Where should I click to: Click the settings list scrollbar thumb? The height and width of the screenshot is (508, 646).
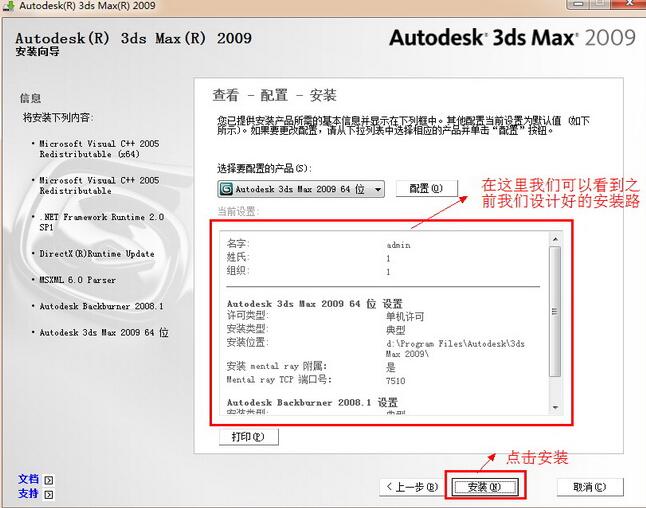click(555, 311)
